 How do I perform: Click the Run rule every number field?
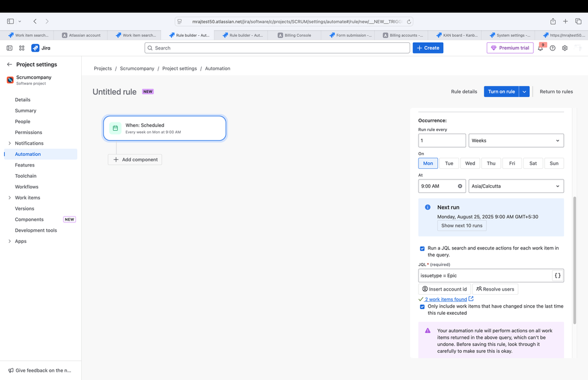(x=442, y=141)
